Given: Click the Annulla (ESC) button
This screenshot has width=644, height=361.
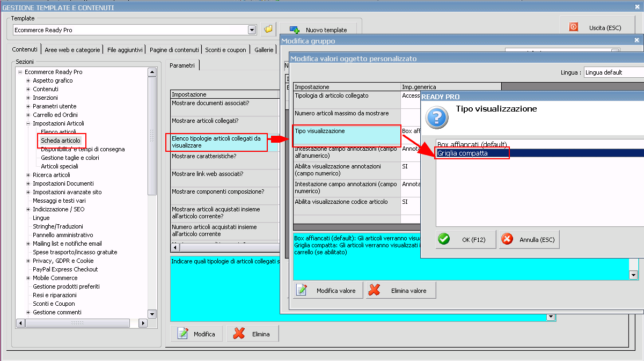Looking at the screenshot, I should [x=529, y=239].
